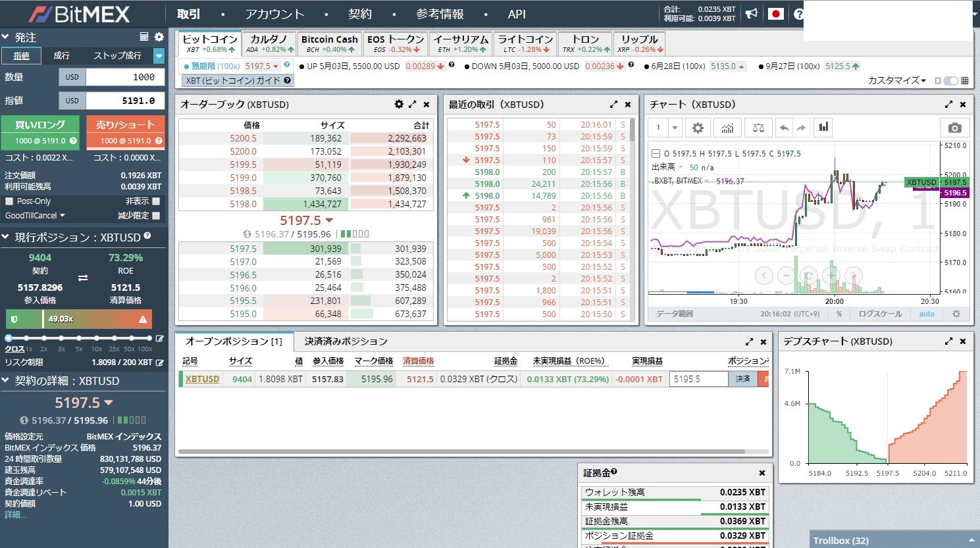
Task: Collapse 現行ポジション section
Action: (5, 237)
